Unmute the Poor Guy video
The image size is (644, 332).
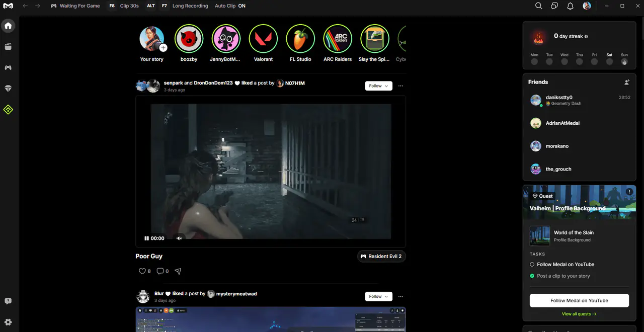179,238
